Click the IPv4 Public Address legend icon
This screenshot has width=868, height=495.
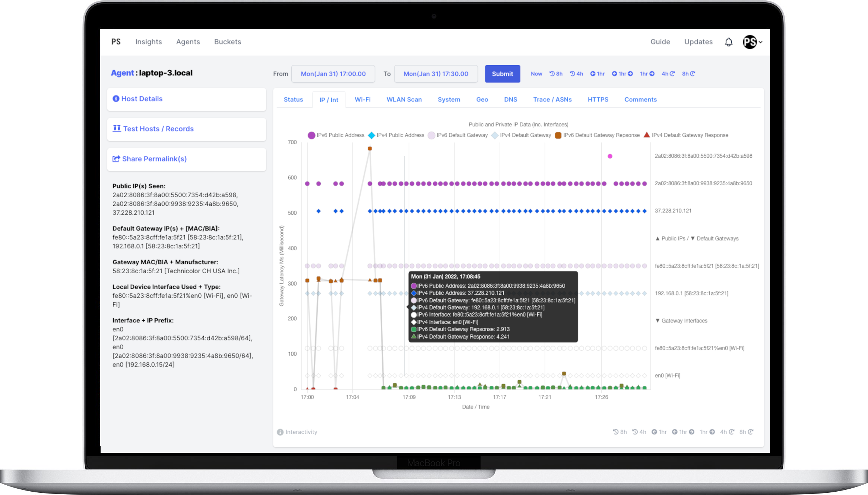pyautogui.click(x=371, y=135)
